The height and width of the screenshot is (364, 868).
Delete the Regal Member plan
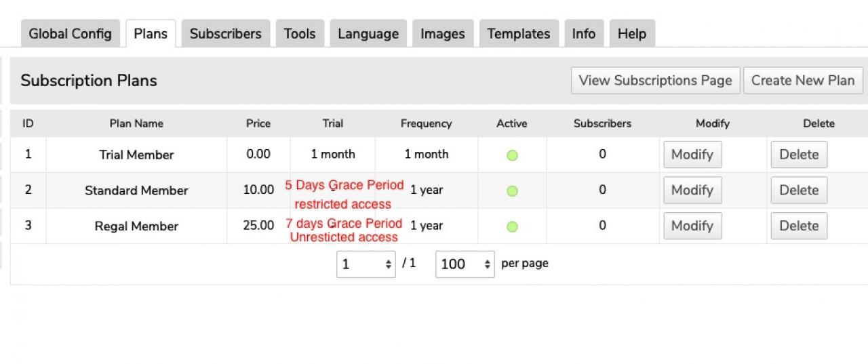click(799, 226)
